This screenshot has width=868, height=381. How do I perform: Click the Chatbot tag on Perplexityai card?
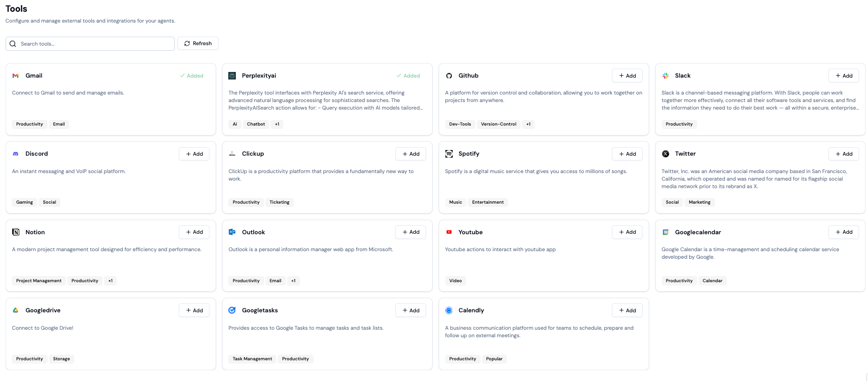click(256, 124)
